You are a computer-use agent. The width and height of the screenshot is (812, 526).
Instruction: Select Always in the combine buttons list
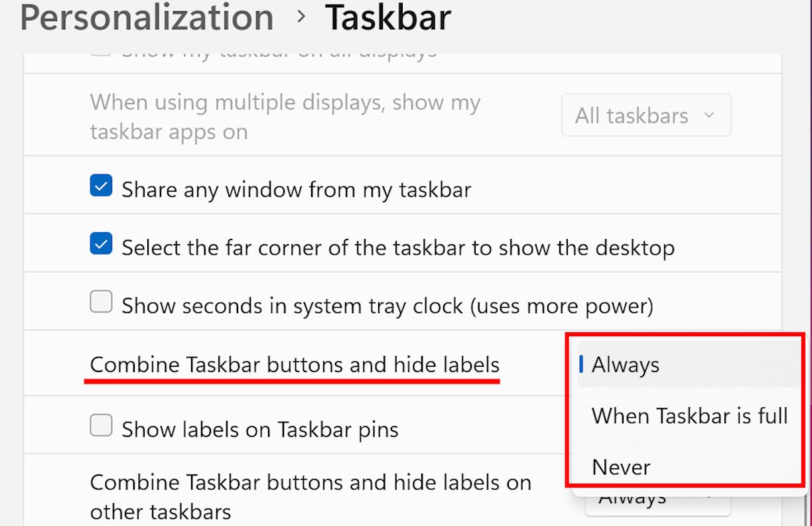(626, 365)
